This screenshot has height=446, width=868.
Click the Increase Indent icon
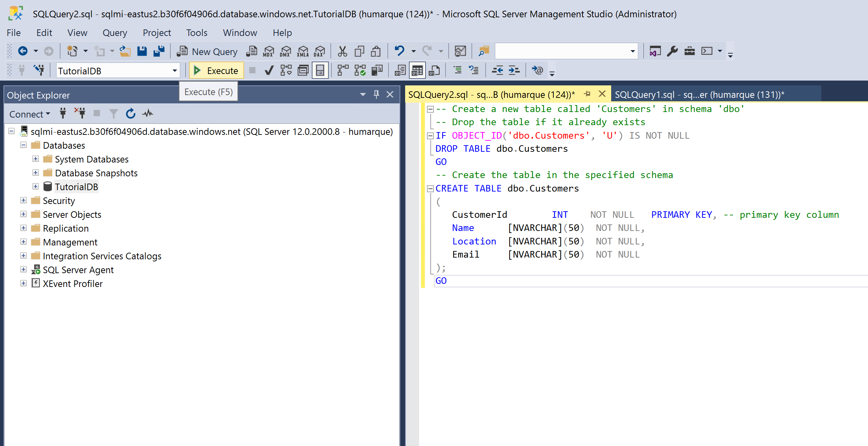[514, 71]
